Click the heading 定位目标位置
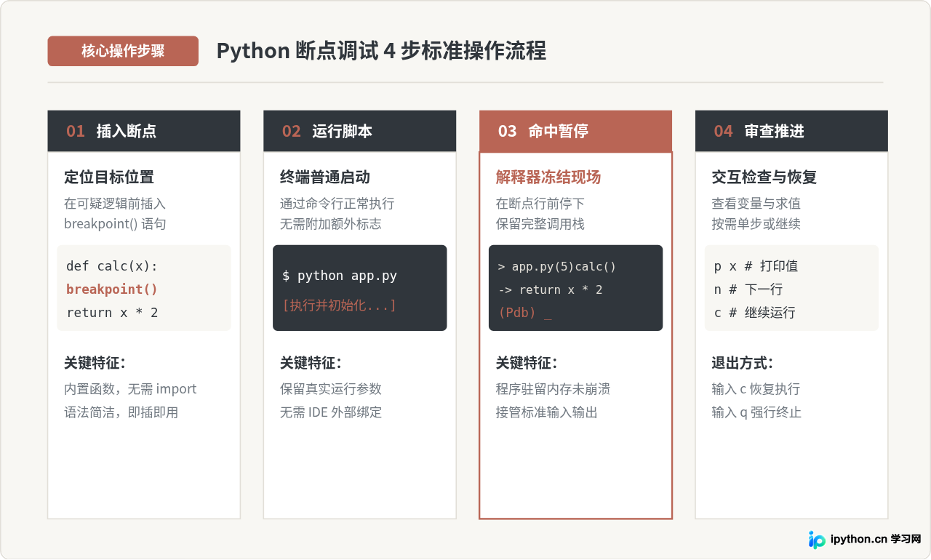931x560 pixels. click(109, 177)
